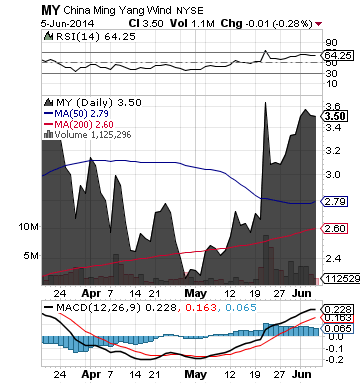The width and height of the screenshot is (360, 384).
Task: Click the 27 date label under the price chart
Action: coord(279,294)
